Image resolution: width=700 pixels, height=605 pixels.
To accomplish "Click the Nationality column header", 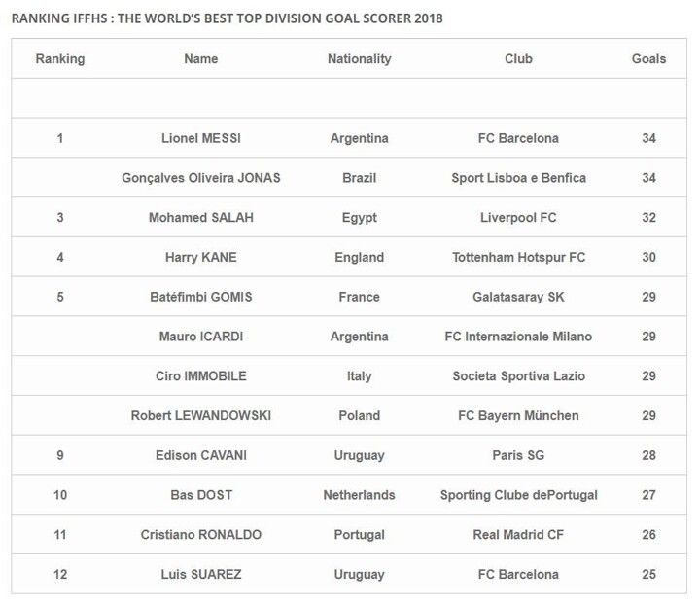I will pos(359,59).
